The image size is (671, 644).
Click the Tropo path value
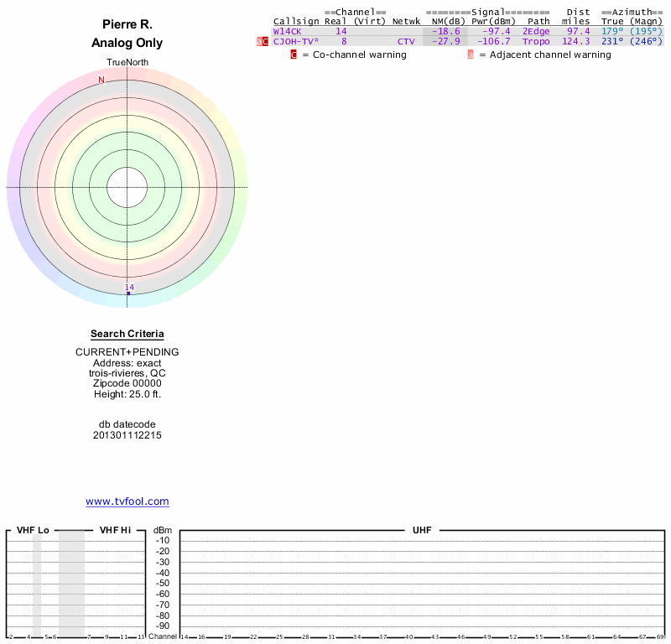coord(535,41)
